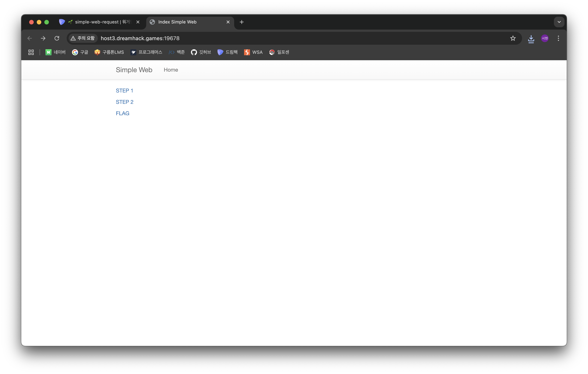The height and width of the screenshot is (374, 588).
Task: Show site info via 주의 요함 warning
Action: [83, 38]
